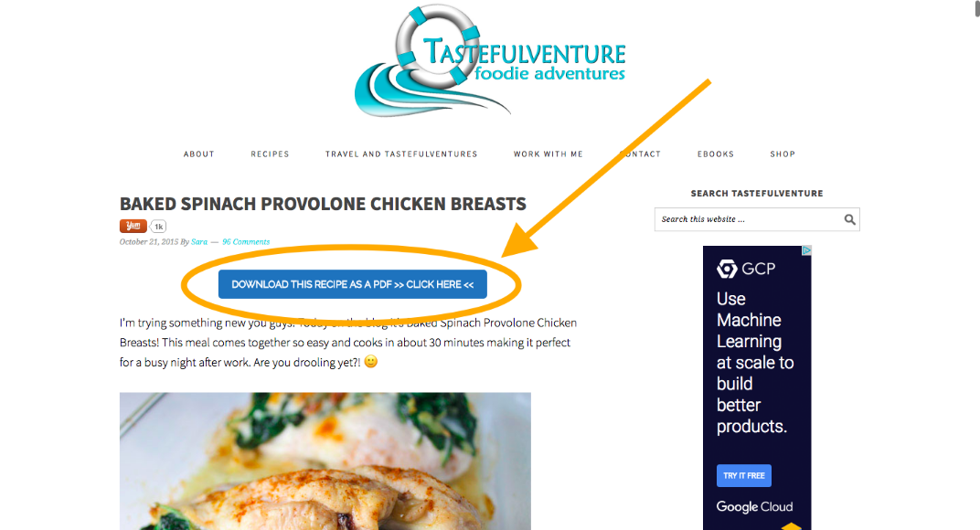980x530 pixels.
Task: Open the About menu item
Action: coord(198,154)
